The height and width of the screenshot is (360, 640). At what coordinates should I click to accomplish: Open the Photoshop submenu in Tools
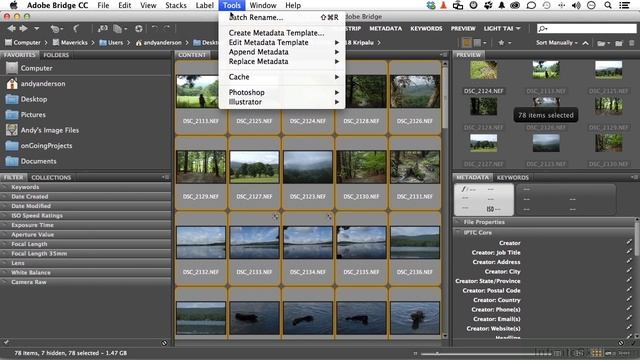pyautogui.click(x=282, y=92)
